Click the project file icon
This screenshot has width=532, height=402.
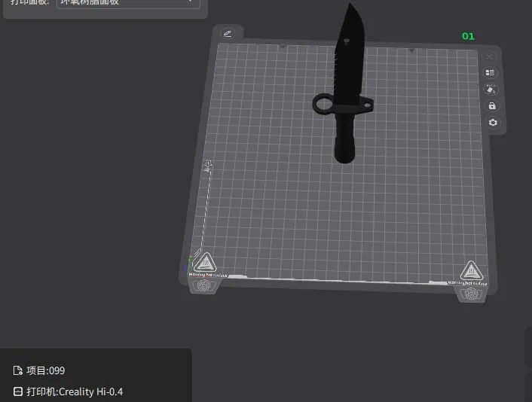pos(17,370)
